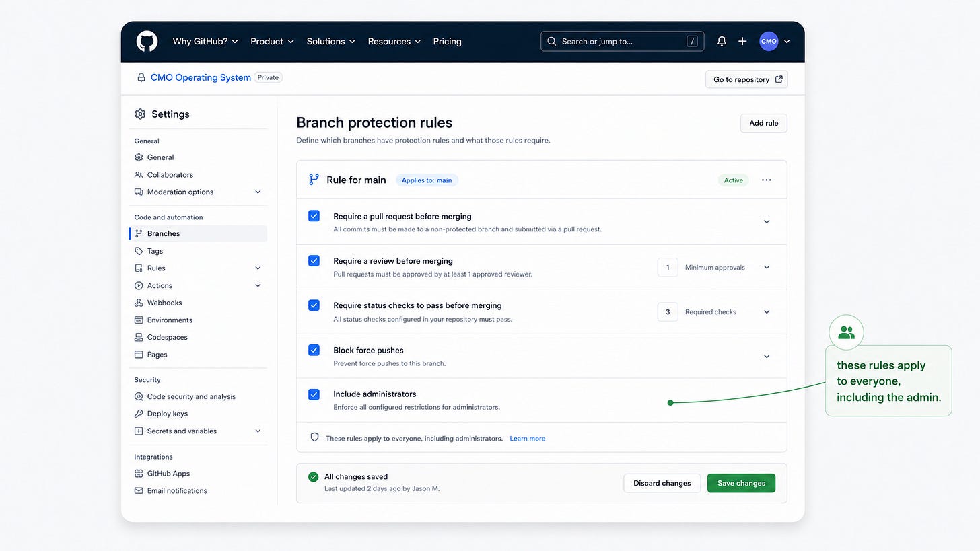Edit the Required checks number box
The image size is (980, 551).
(x=668, y=312)
